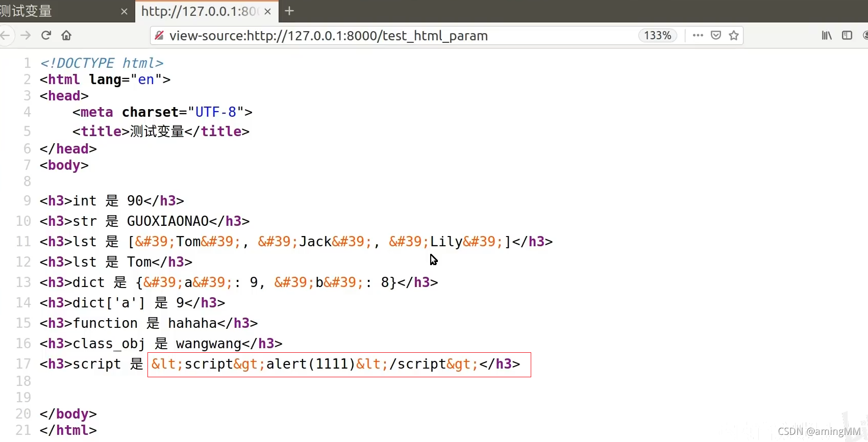Click the 'int 是 90' source line
The height and width of the screenshot is (442, 868).
tap(112, 201)
